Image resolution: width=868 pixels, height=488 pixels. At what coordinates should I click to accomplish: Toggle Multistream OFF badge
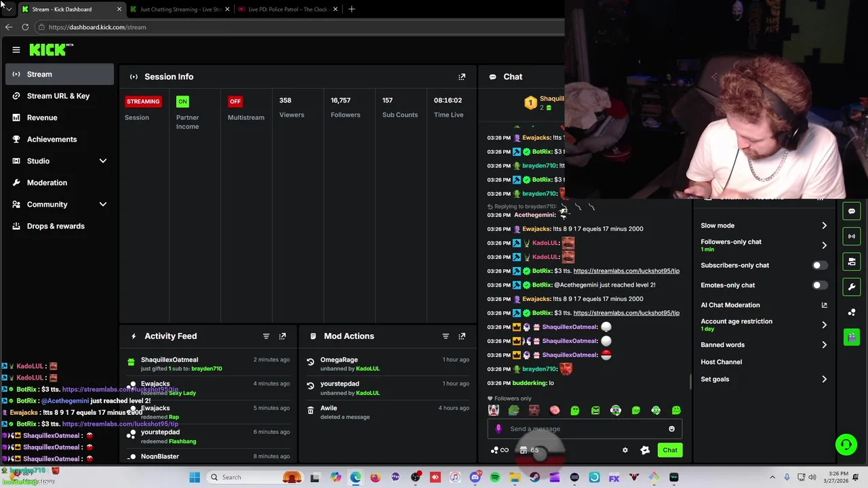(235, 101)
